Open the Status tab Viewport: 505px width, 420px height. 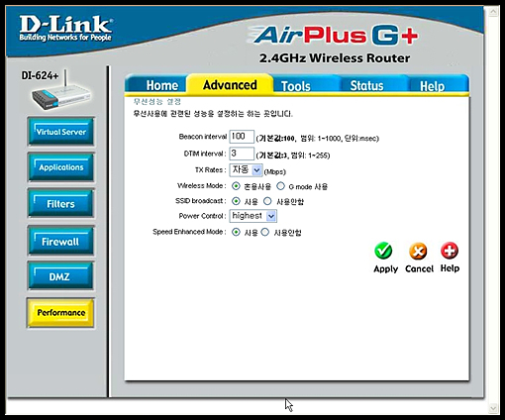pyautogui.click(x=366, y=86)
